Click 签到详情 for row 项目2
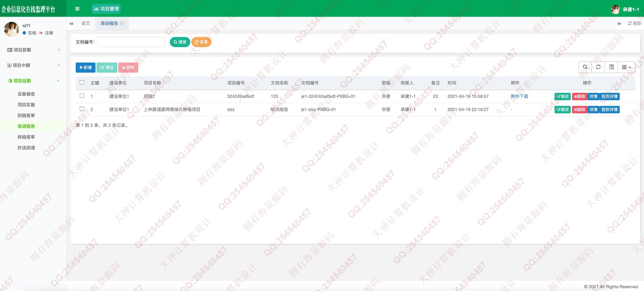This screenshot has height=291, width=644. coord(610,96)
